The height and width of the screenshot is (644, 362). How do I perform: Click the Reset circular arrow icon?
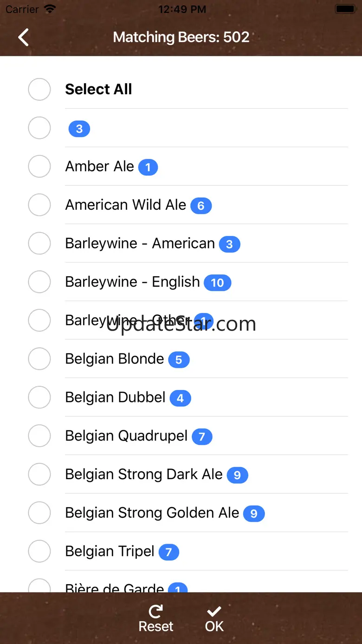(x=156, y=611)
